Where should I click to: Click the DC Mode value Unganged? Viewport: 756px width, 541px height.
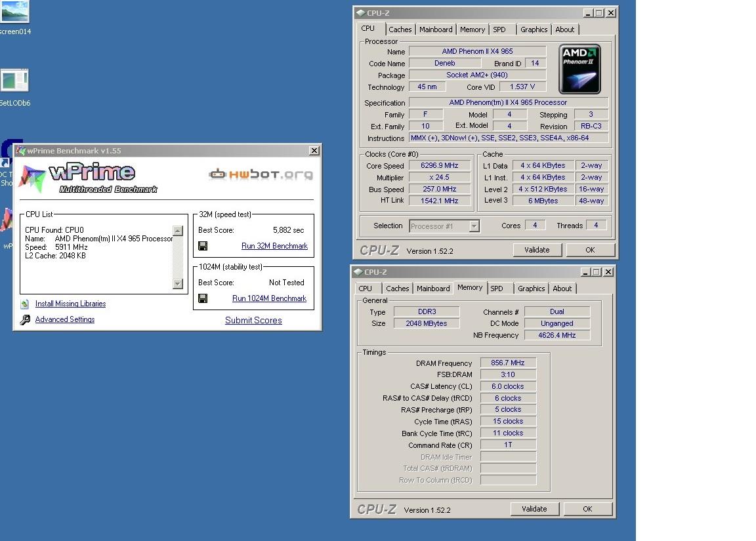point(557,324)
